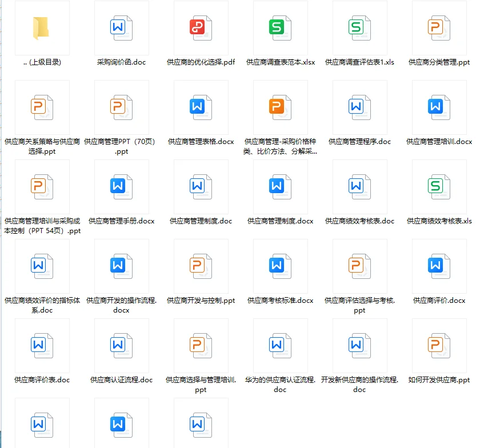The height and width of the screenshot is (448, 484).
Task: Select the 供应商管理制度.docx icon
Action: 280,186
